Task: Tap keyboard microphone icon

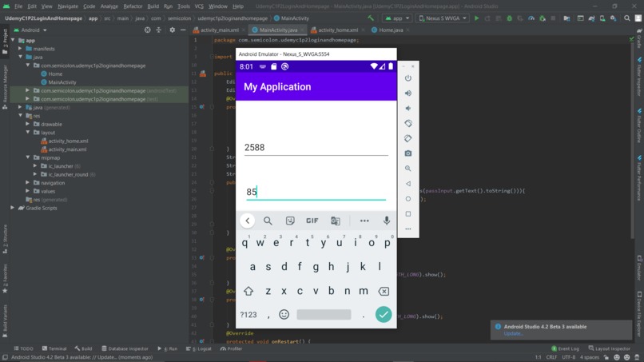Action: pos(387,221)
